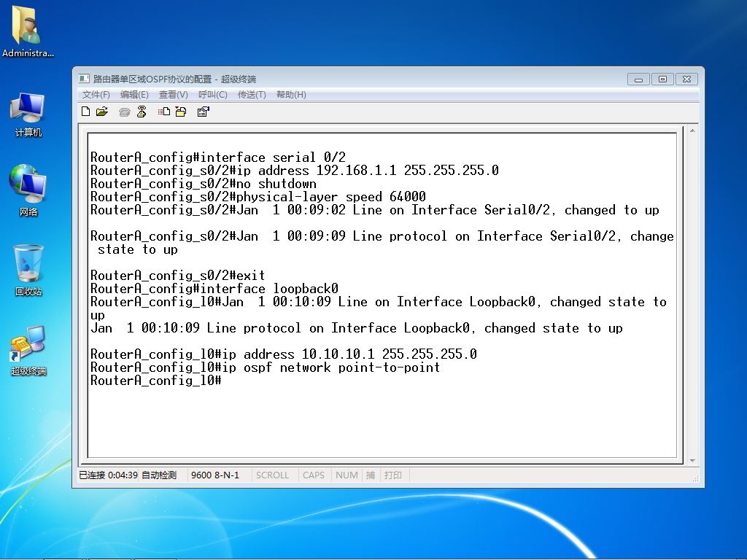Click the 'interface serial 0/2' command line
The height and width of the screenshot is (560, 747).
217,157
